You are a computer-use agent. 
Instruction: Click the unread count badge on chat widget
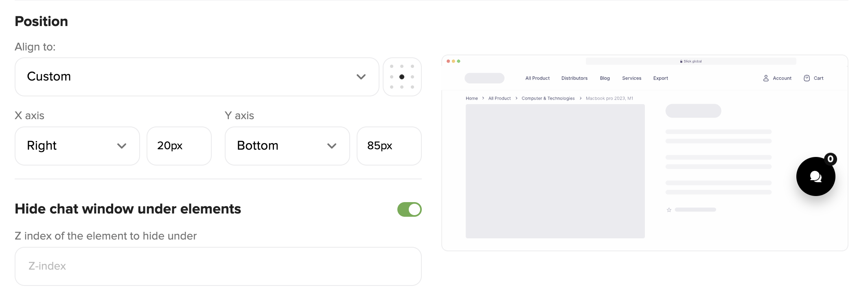point(831,159)
